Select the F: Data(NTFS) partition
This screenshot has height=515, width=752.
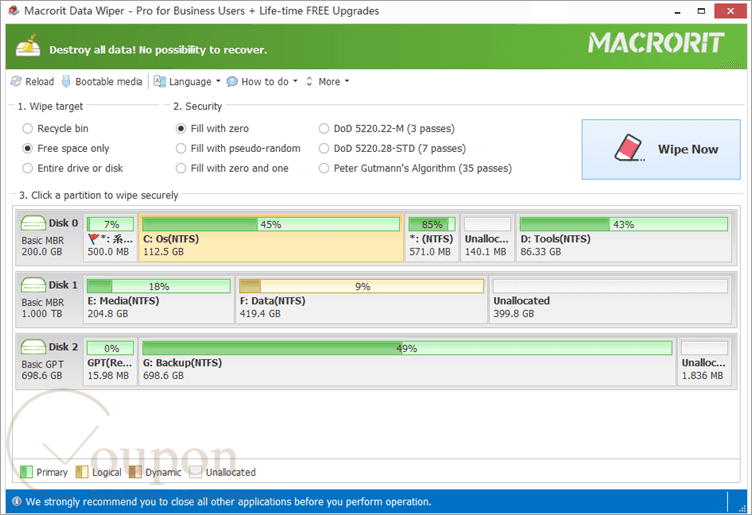coord(362,300)
